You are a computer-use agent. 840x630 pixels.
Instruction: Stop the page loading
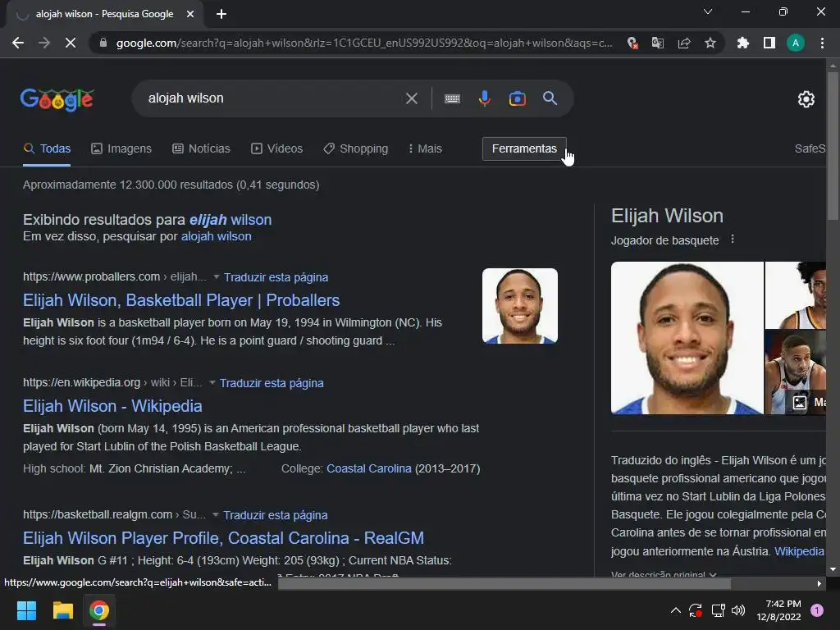71,43
